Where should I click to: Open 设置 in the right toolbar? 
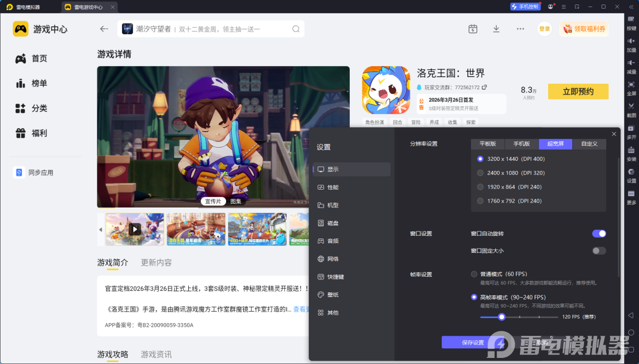[x=631, y=175]
